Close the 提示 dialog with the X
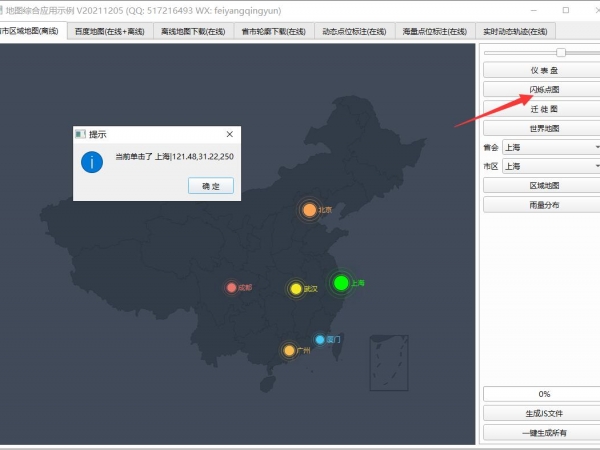The image size is (600, 450). tap(229, 134)
